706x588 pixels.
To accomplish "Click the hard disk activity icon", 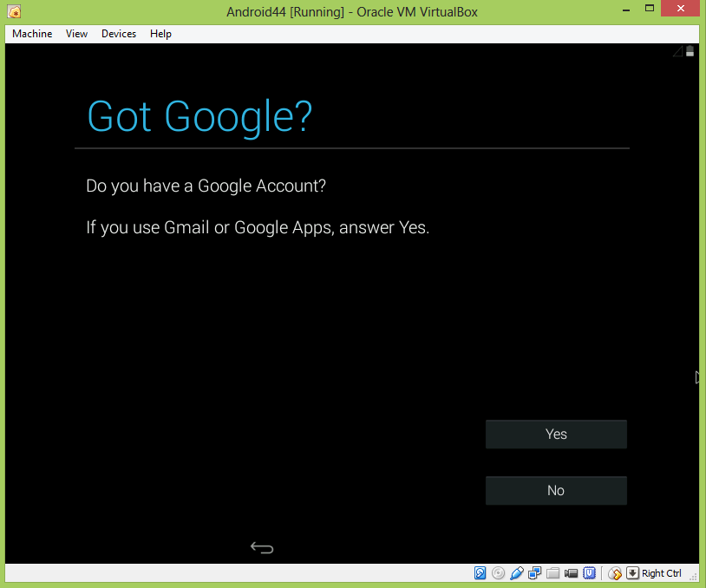I will (x=480, y=572).
